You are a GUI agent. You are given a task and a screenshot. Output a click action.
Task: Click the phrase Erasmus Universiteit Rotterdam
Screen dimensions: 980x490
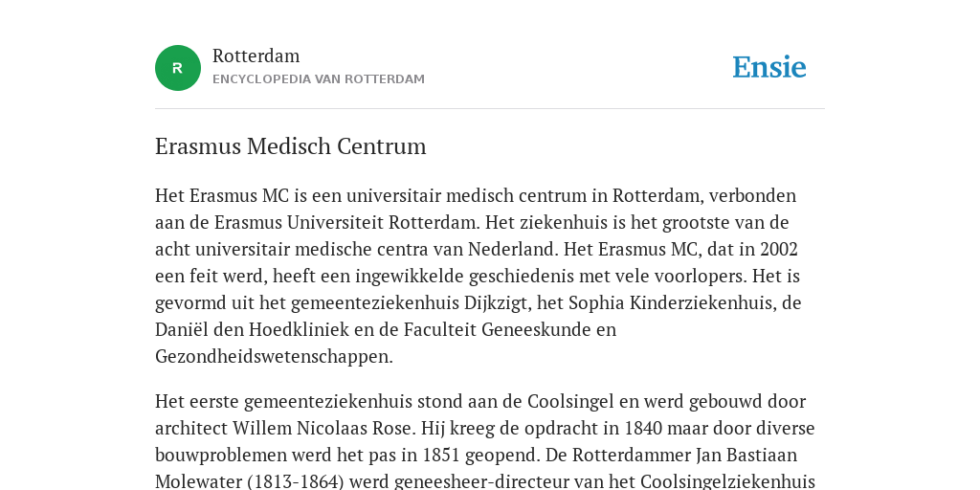[x=346, y=222]
